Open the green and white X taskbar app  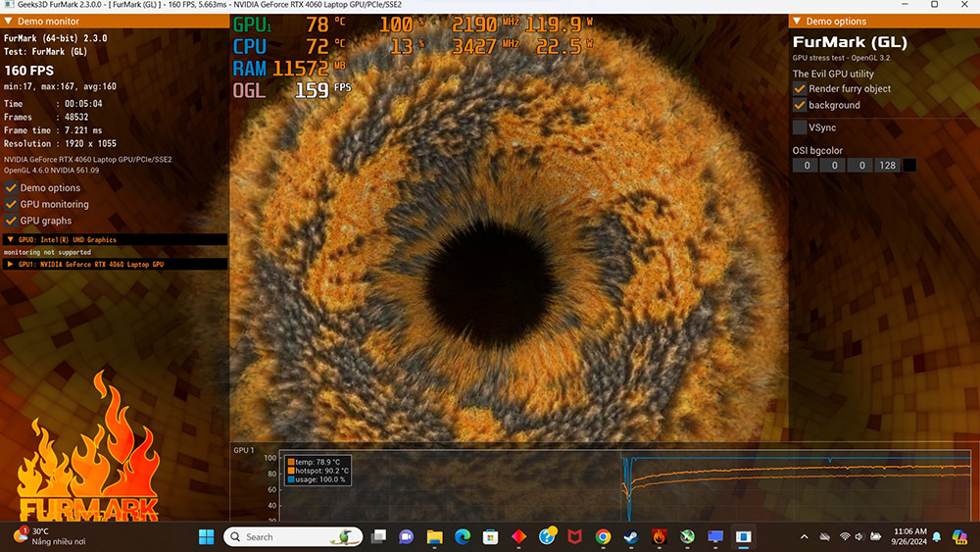(687, 536)
